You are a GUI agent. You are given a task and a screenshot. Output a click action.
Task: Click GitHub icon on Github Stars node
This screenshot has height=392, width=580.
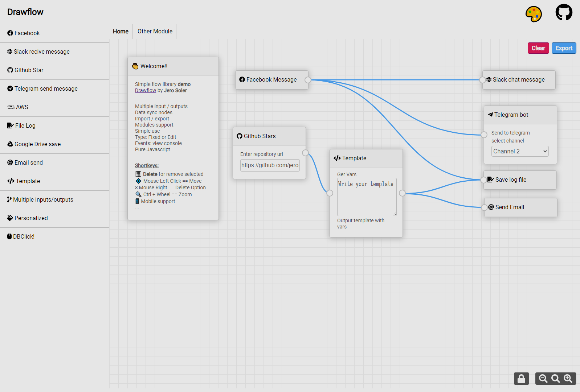240,136
